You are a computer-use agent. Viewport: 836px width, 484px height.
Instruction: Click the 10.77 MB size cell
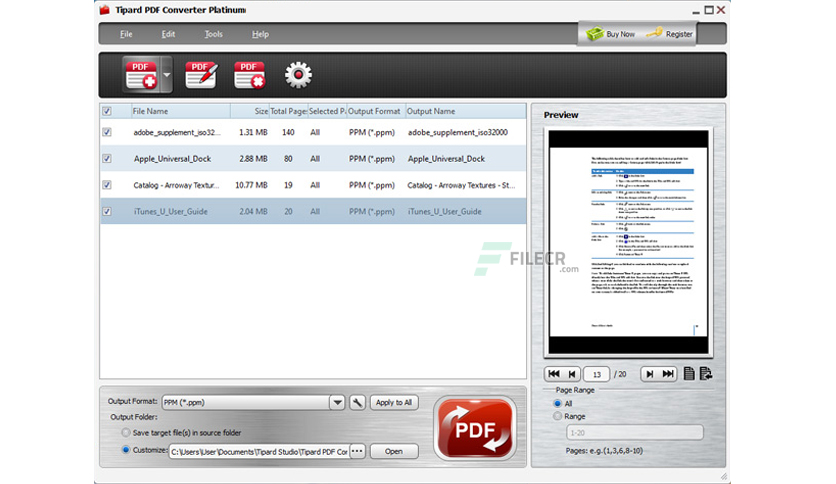pos(251,185)
